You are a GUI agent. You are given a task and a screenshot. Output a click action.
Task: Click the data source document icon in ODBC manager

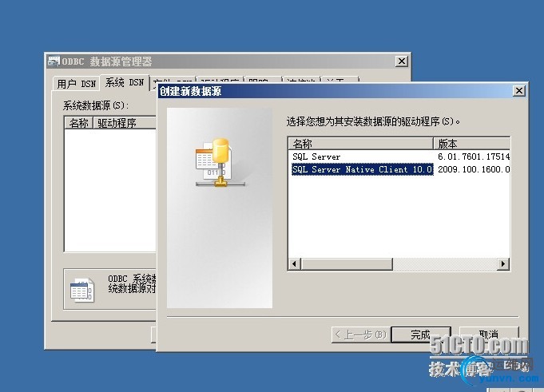click(81, 289)
